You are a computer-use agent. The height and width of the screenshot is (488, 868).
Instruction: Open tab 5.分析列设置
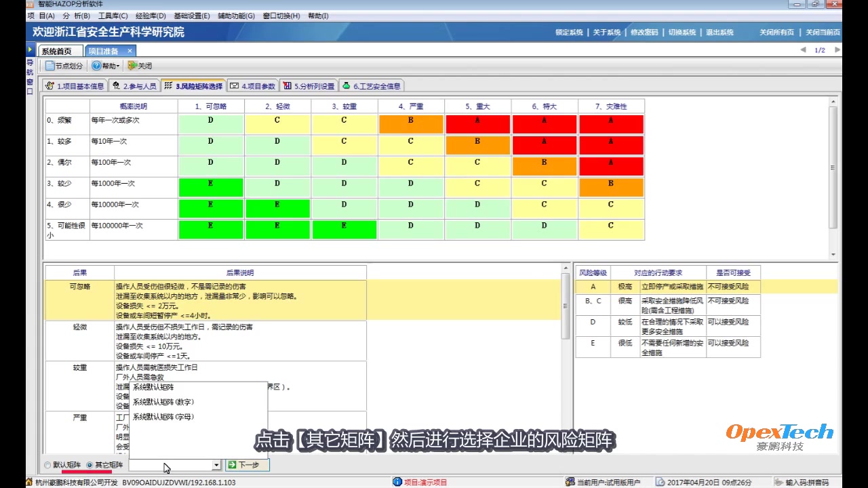tap(309, 86)
